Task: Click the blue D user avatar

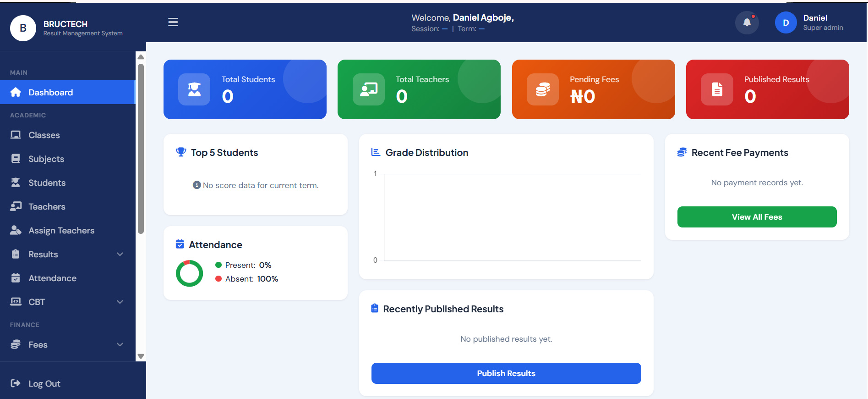Action: click(x=786, y=22)
